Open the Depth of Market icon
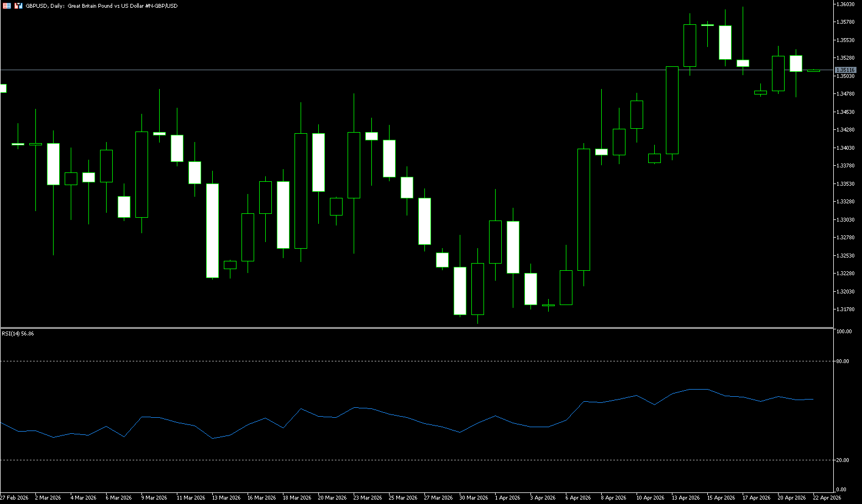 coord(18,6)
